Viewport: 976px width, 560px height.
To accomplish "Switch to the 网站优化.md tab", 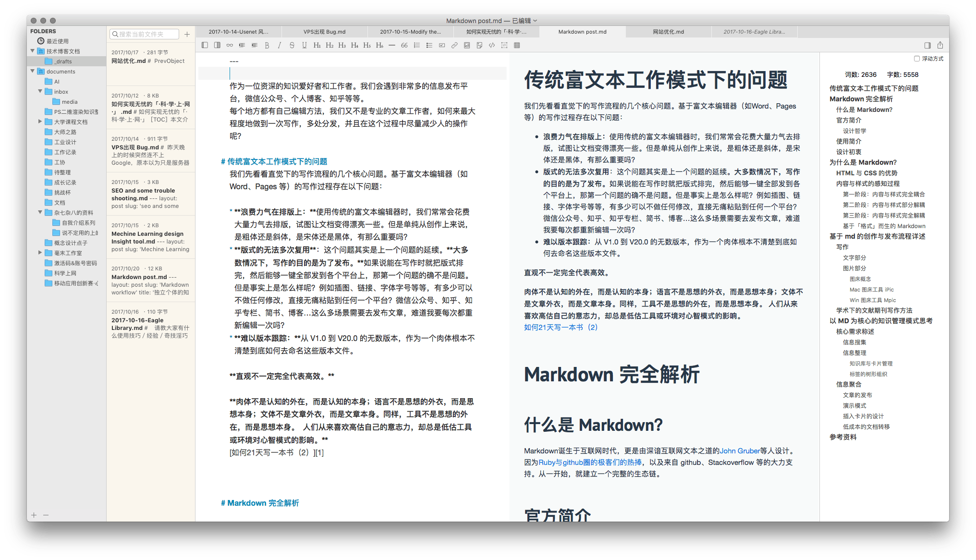I will [x=668, y=32].
